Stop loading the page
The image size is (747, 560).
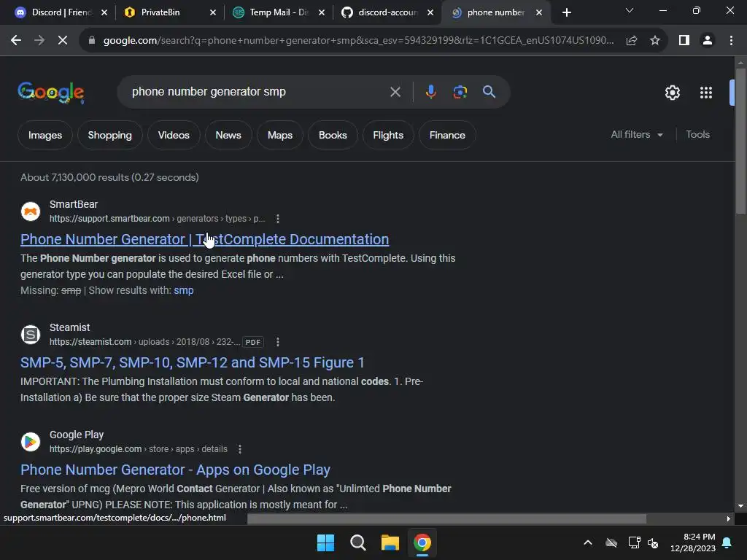[x=63, y=41]
